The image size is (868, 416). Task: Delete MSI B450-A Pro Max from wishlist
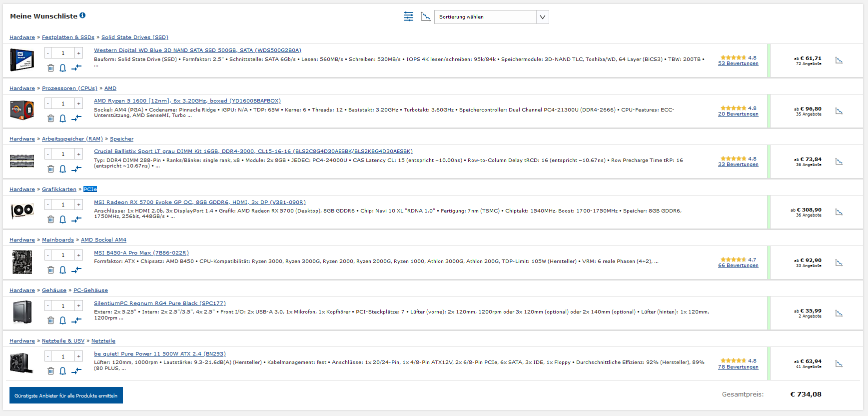50,270
